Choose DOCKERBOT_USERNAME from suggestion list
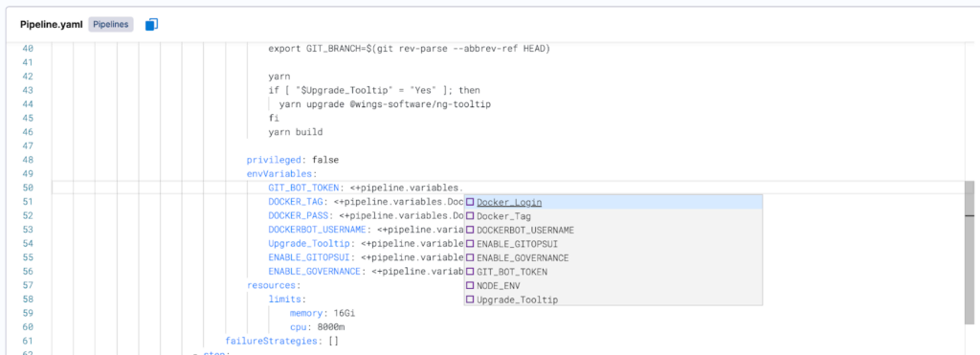This screenshot has width=980, height=355. point(612,230)
